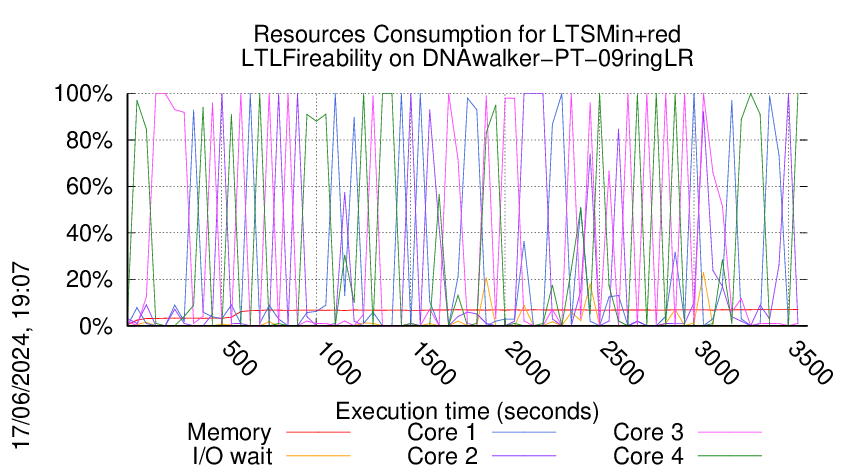Click the subtitle 'LTLFireability on DNAwalker-PT-09ringLR'
The height and width of the screenshot is (475, 850).
tap(467, 58)
